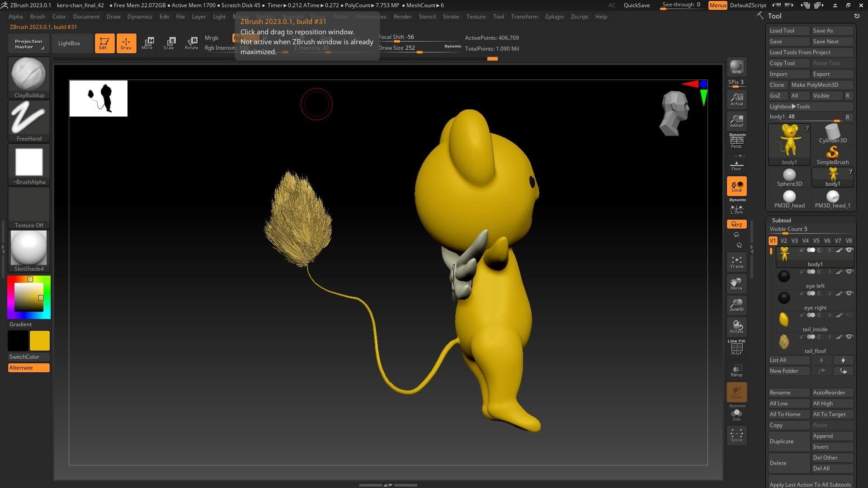Toggle PolyF line fill icon
Image resolution: width=868 pixels, height=488 pixels.
(736, 347)
